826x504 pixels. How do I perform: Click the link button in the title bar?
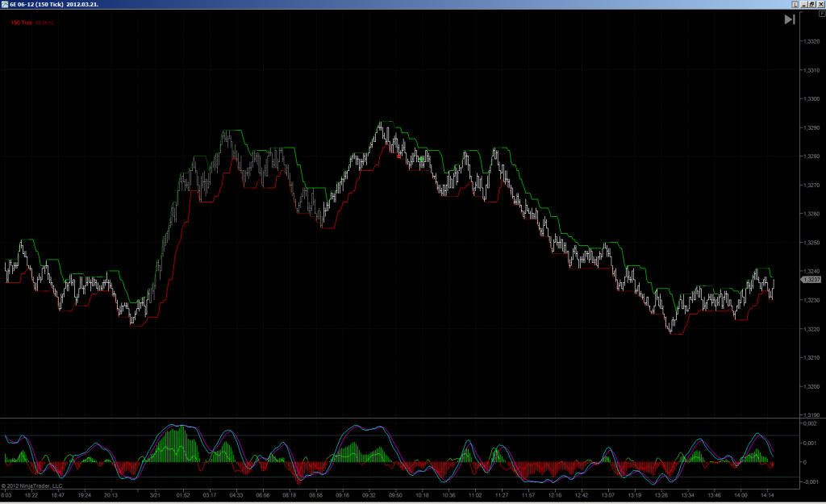pos(795,4)
